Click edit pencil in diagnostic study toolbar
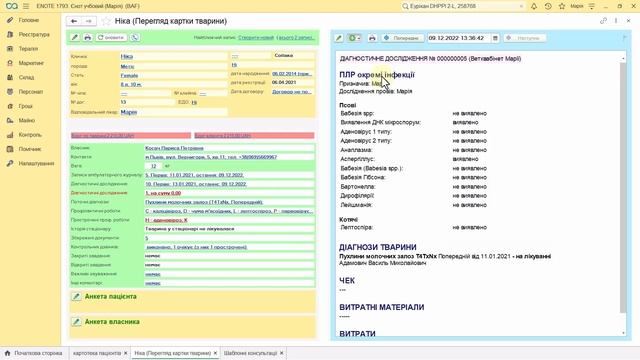 click(338, 38)
